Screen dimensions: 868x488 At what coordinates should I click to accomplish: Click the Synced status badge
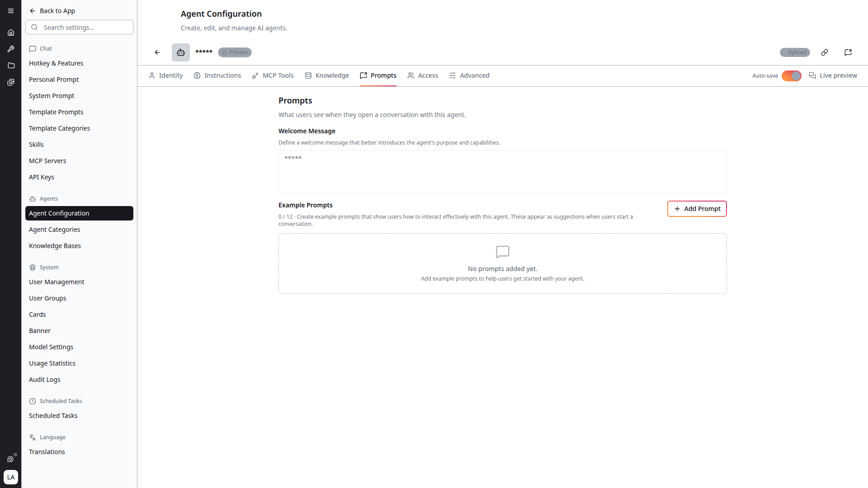click(795, 52)
